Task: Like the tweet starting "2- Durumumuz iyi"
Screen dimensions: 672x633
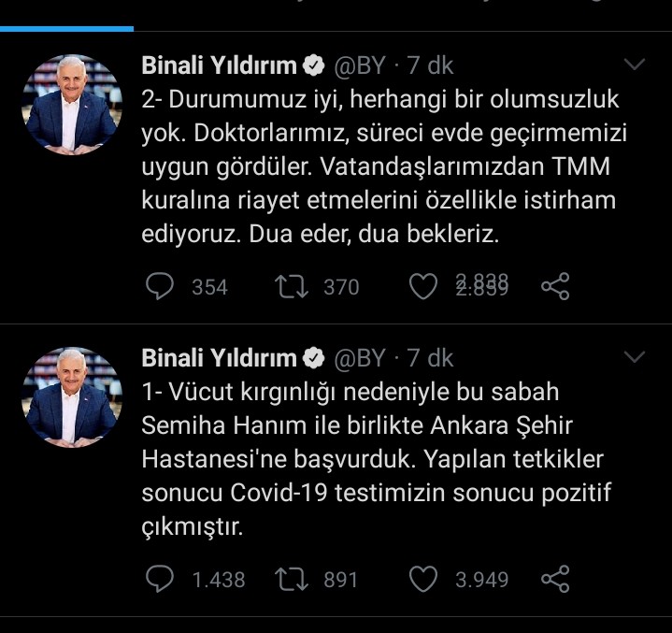Action: (423, 286)
